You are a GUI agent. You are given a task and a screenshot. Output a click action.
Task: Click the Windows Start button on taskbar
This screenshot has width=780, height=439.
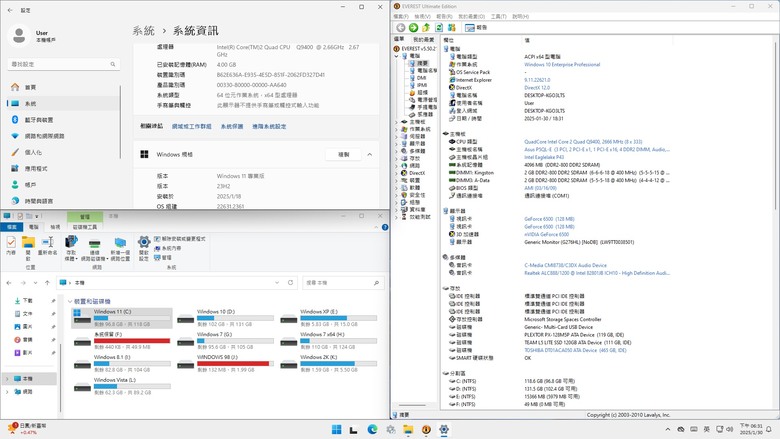click(x=336, y=430)
